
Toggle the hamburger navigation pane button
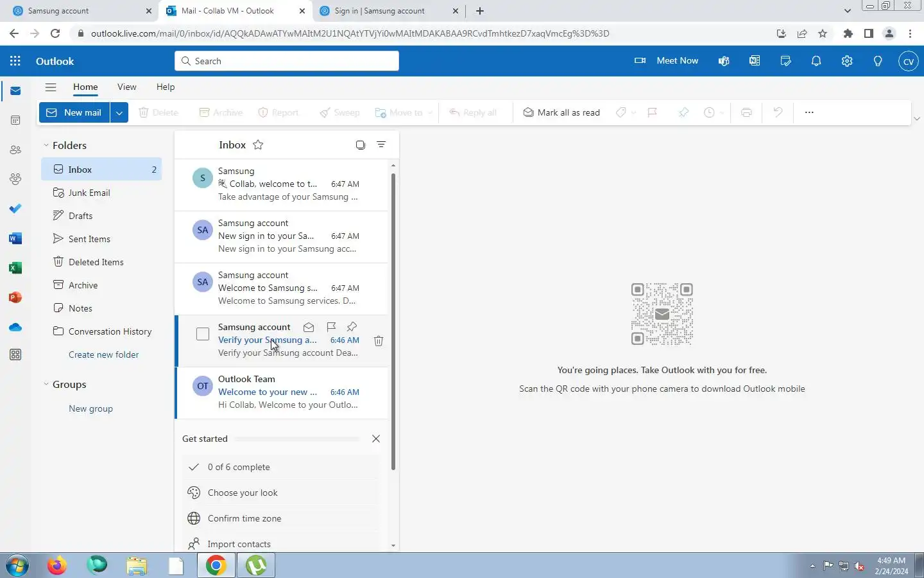(51, 87)
